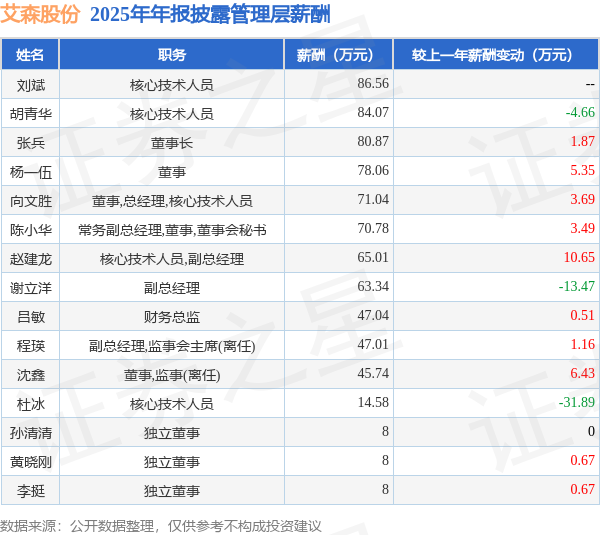The width and height of the screenshot is (600, 535).
Task: Click the change value 0.51
Action: click(x=582, y=315)
